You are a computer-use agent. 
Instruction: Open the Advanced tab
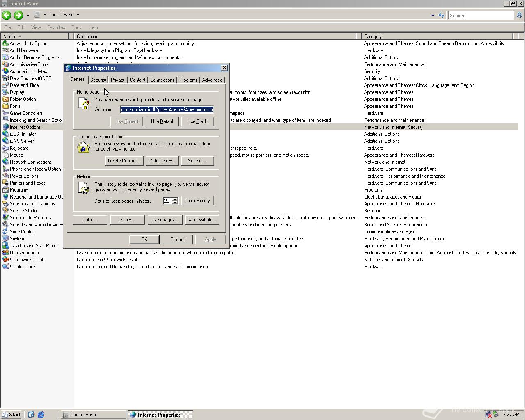[212, 80]
